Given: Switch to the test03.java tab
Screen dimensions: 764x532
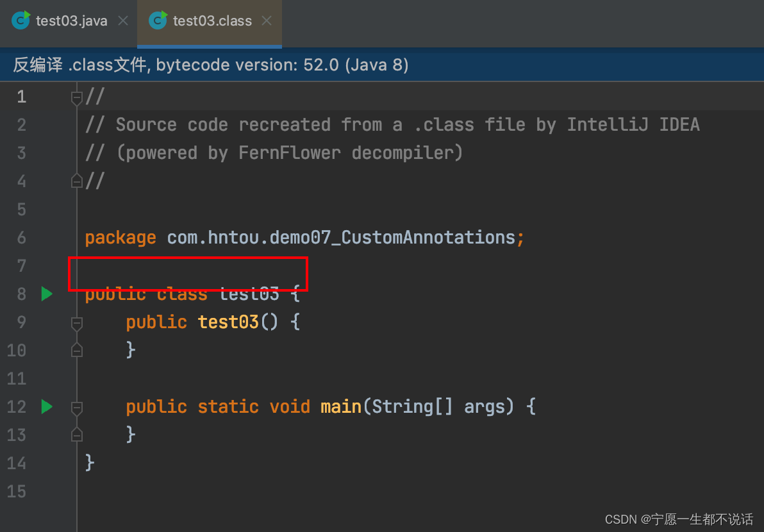Looking at the screenshot, I should (71, 20).
